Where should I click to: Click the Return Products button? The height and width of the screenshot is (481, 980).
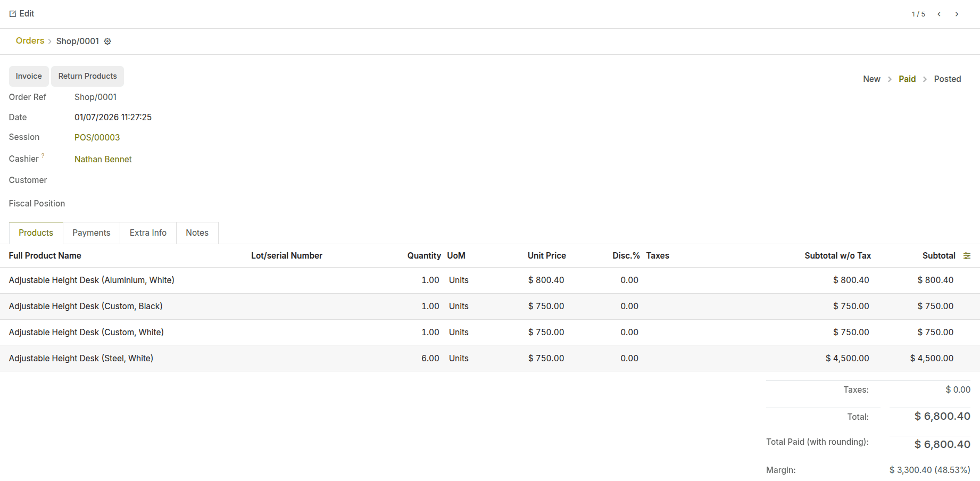[87, 76]
